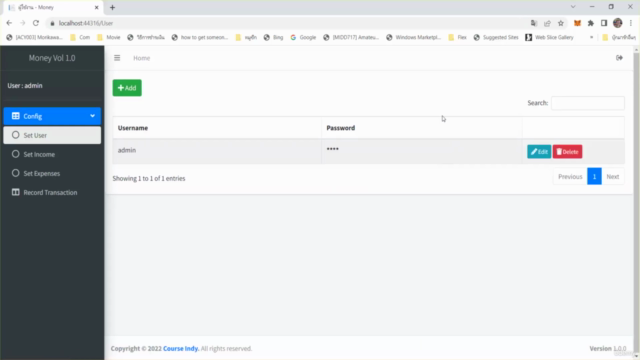Click the logout icon in header
The width and height of the screenshot is (640, 360).
[619, 58]
